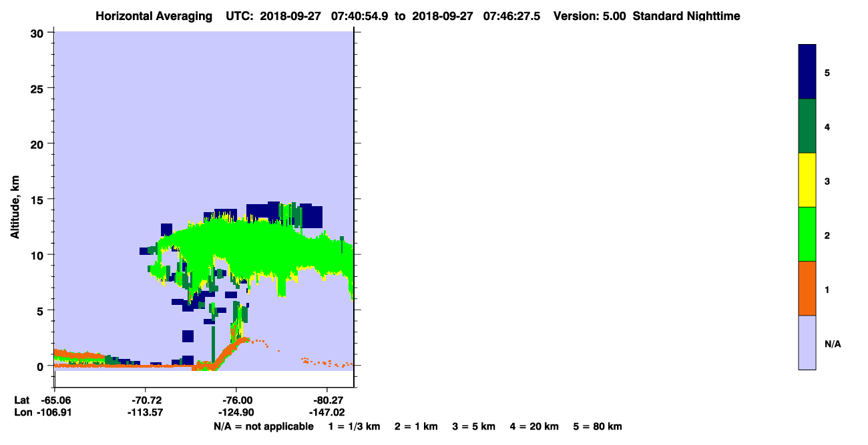Click the longitude value '-147.02'
The width and height of the screenshot is (868, 445).
(327, 412)
